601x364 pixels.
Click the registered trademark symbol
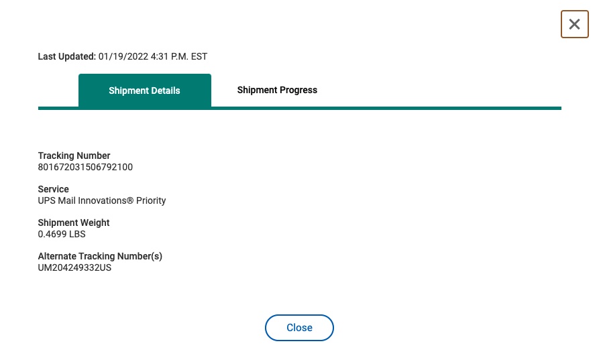(130, 200)
